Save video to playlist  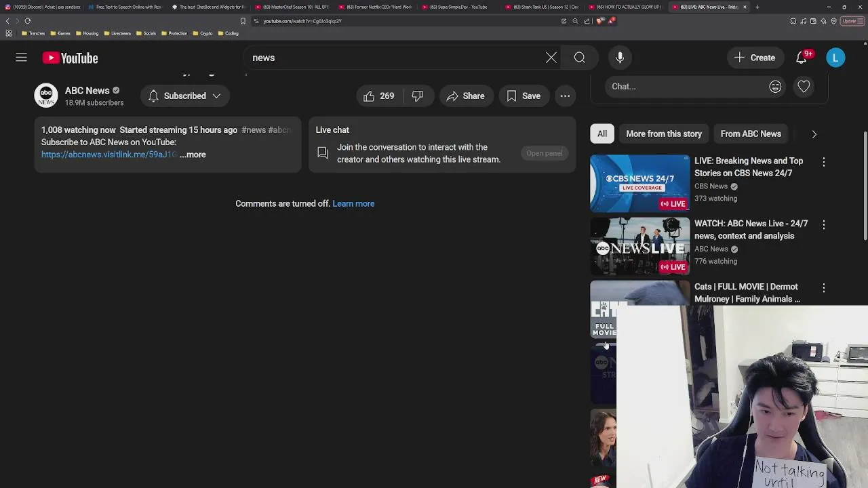(x=524, y=96)
